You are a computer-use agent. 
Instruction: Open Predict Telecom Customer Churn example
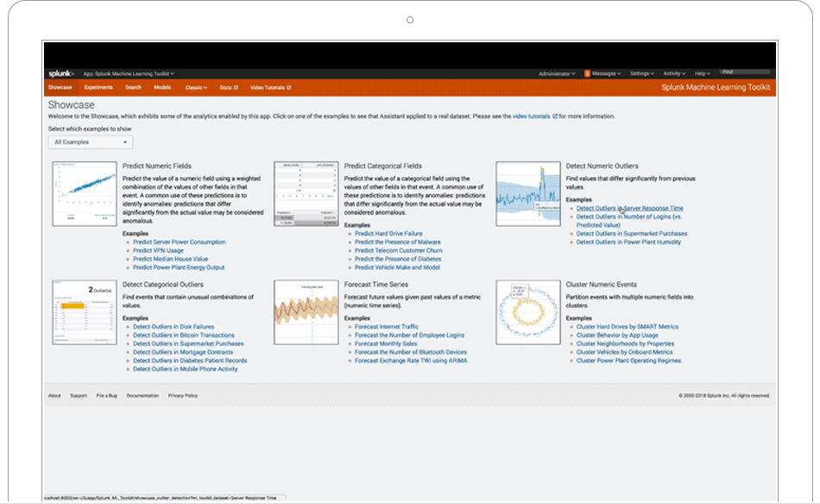399,250
